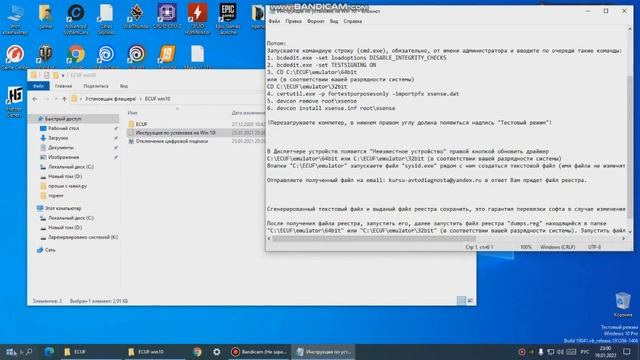Switch to Bandicam taskbar button

[x=259, y=352]
